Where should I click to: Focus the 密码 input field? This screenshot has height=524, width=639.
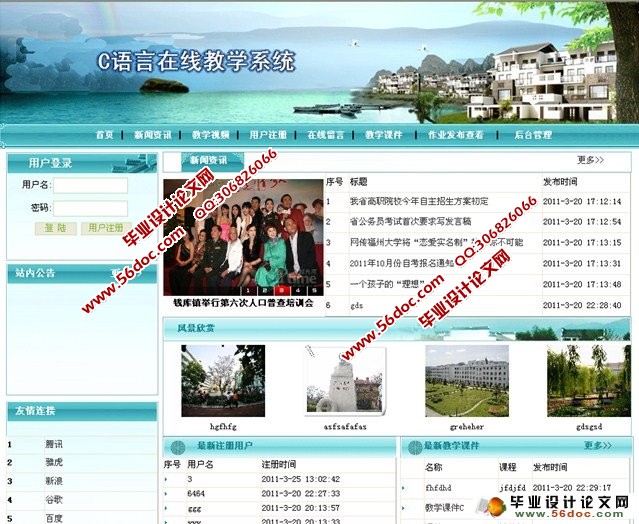(90, 209)
